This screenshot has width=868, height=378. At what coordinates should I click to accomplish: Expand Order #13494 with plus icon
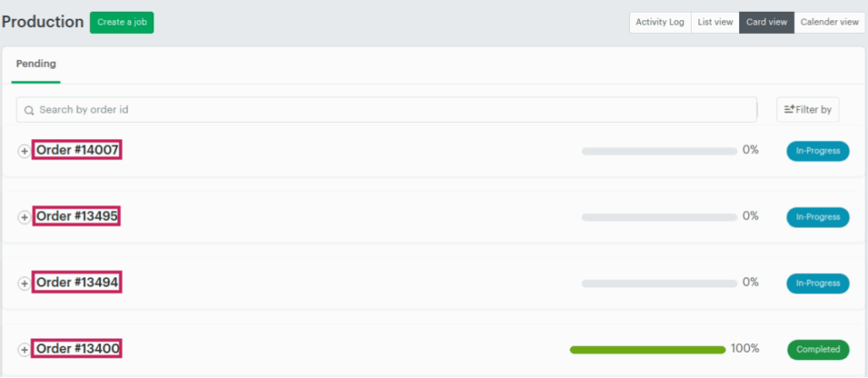pyautogui.click(x=24, y=283)
